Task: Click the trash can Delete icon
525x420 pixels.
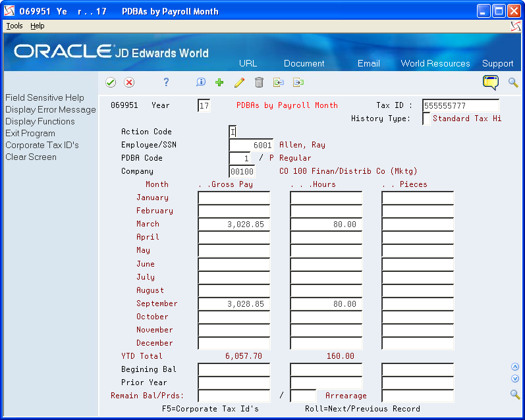Action: coord(259,82)
